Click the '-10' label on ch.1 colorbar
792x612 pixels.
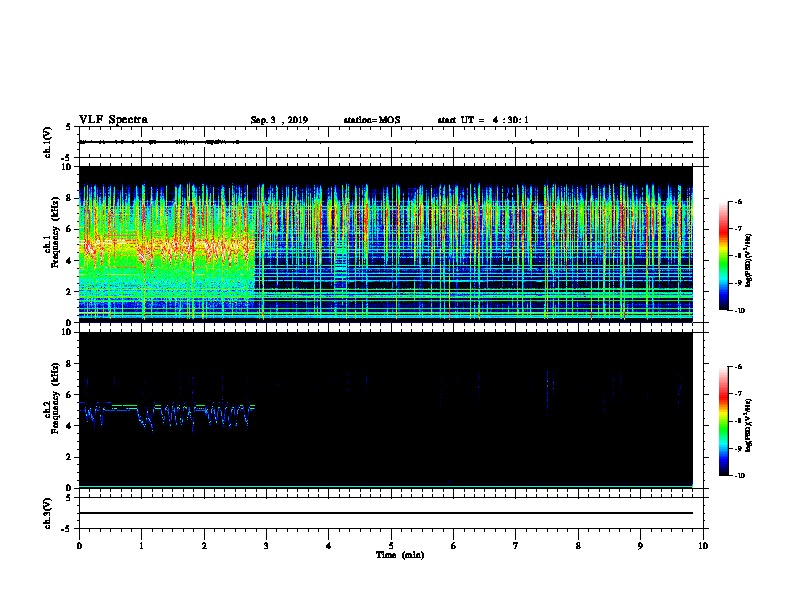[739, 311]
